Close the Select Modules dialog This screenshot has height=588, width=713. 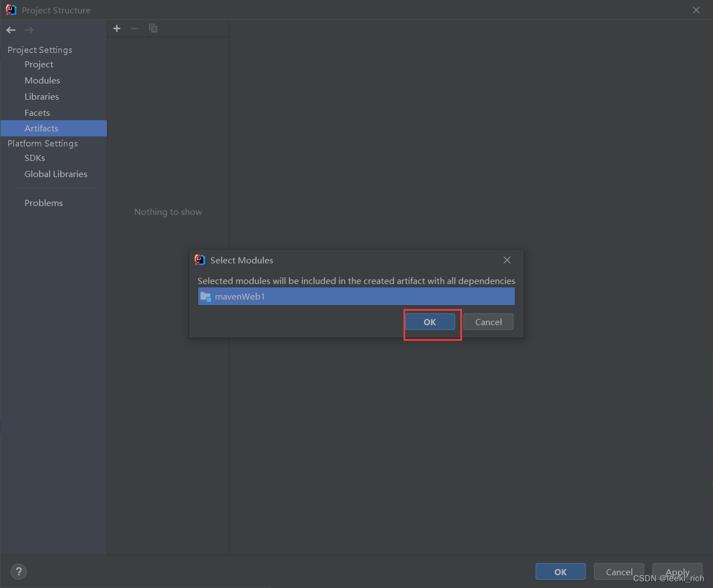tap(507, 260)
